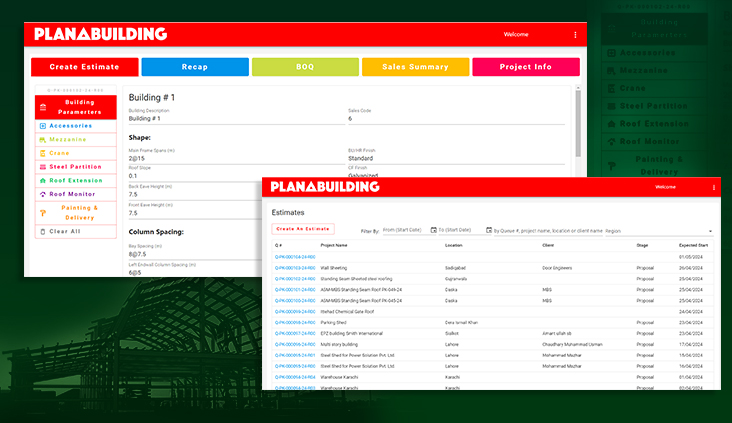Open the To (Start Date) calendar picker icon
The height and width of the screenshot is (423, 732).
coord(489,230)
